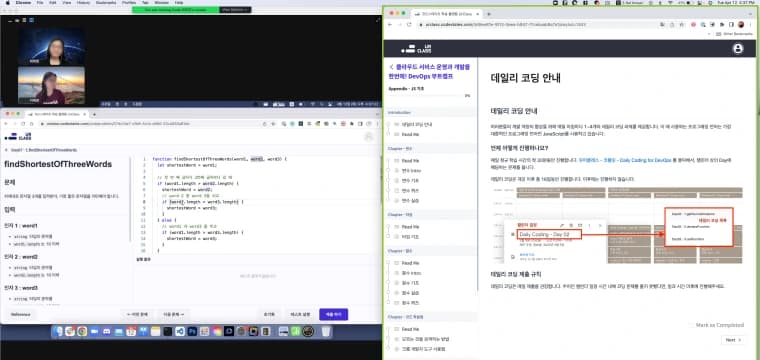Click the Reference button in the coding window

[x=21, y=314]
